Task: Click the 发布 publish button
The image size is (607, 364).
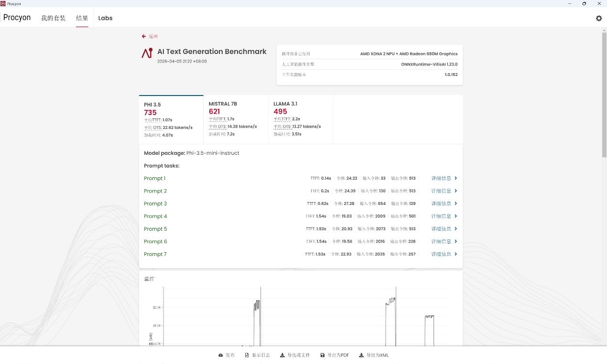Action: [227, 355]
